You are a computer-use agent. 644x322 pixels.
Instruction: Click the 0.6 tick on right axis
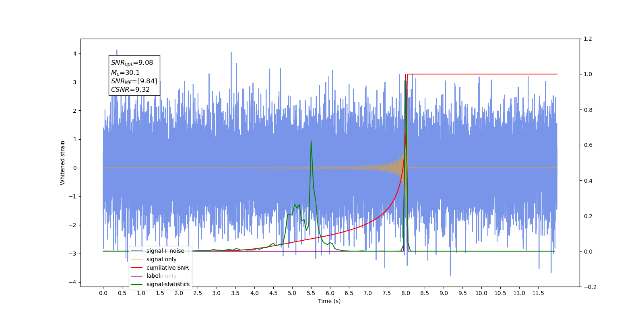click(588, 145)
